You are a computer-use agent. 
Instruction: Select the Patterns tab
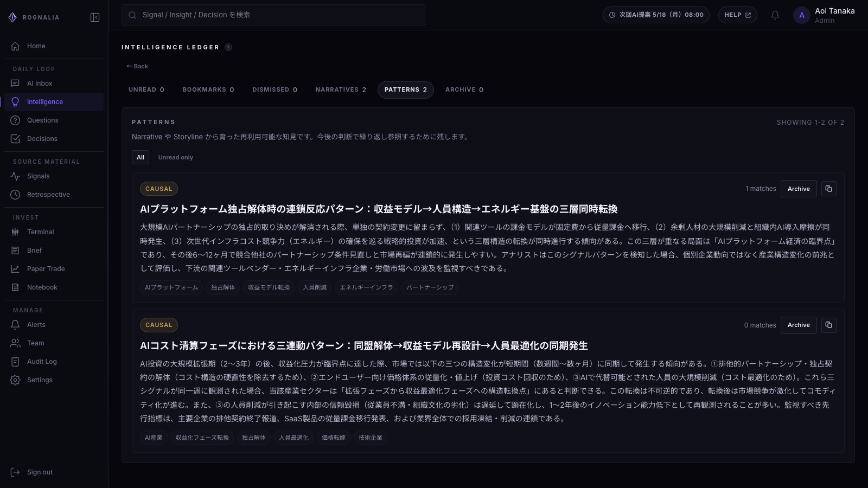[x=406, y=90]
